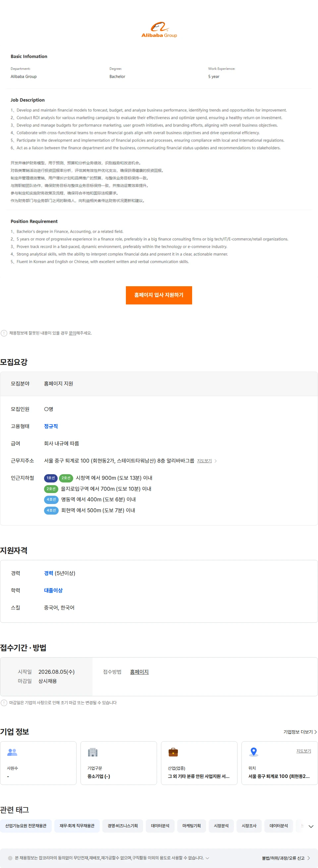
Task: Click the 2호선 badge beside 을지로입구역
Action: coord(51,488)
